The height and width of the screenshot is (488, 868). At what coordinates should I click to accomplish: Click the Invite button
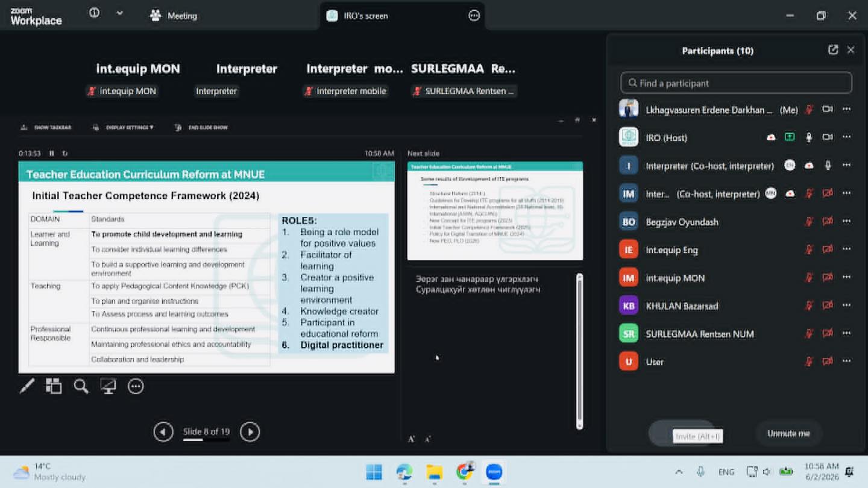(x=681, y=433)
